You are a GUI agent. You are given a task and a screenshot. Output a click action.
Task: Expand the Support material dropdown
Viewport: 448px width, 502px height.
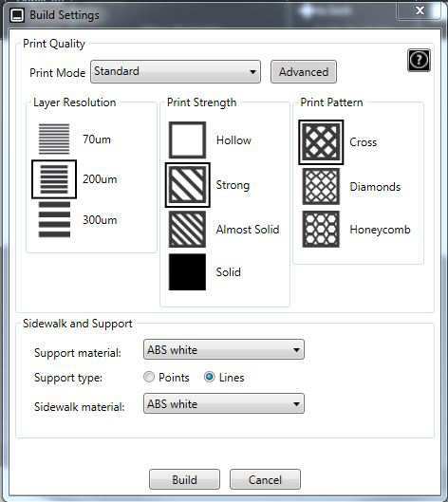(224, 349)
